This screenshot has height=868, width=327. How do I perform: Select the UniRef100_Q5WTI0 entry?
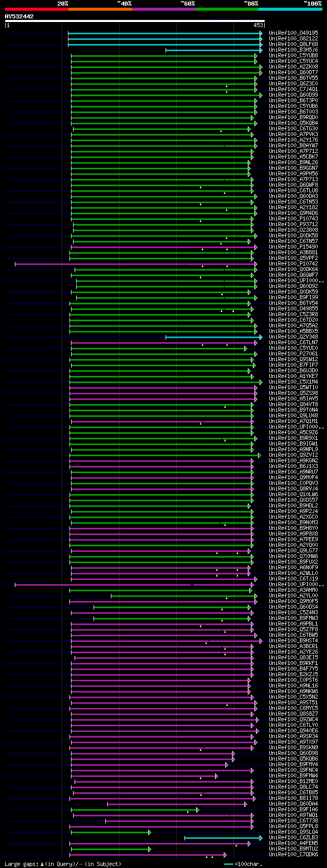[293, 388]
